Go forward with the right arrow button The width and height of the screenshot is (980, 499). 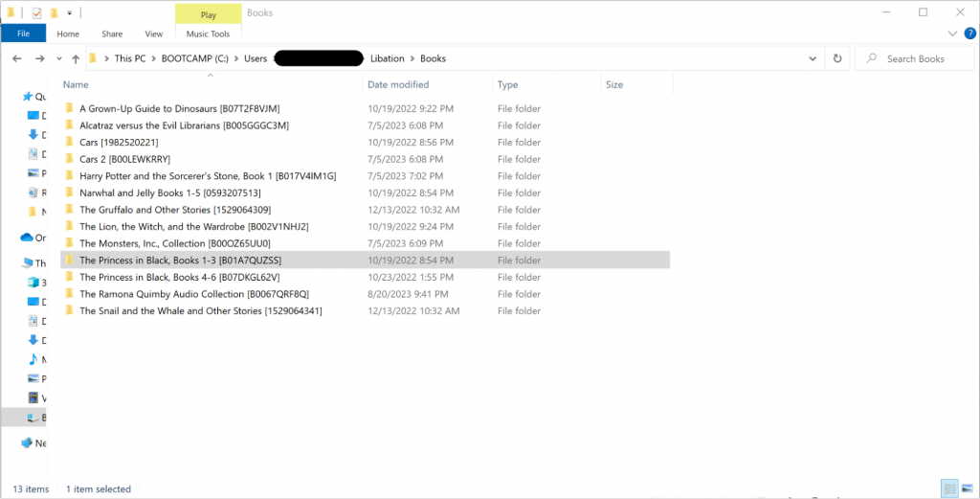click(x=39, y=58)
